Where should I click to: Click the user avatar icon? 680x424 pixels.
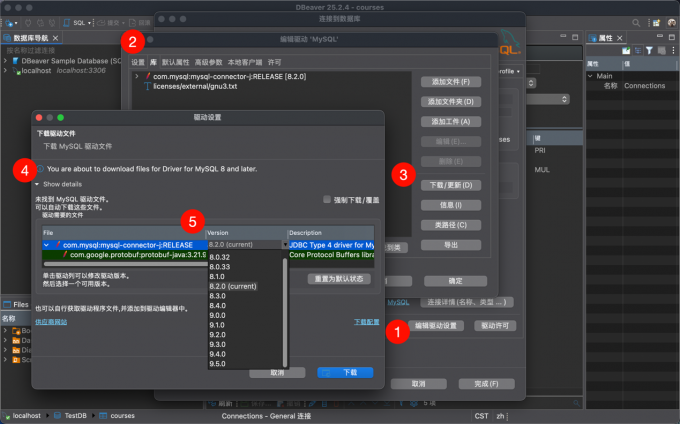(672, 23)
